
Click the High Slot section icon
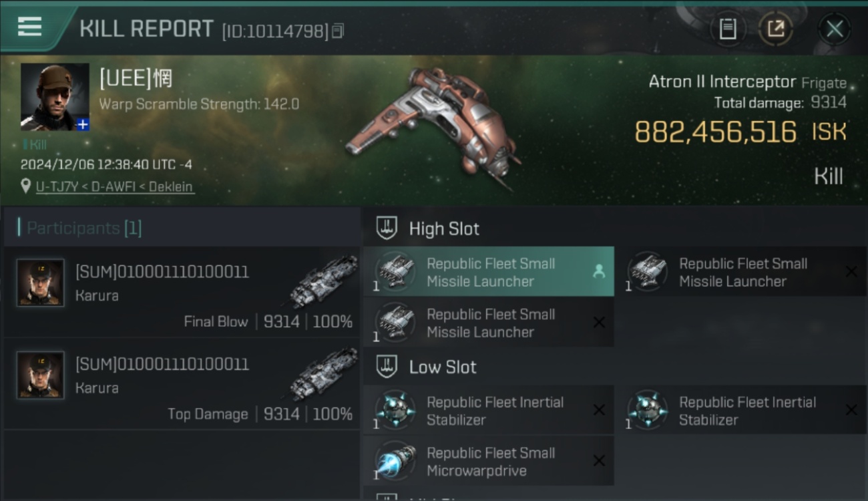(387, 228)
